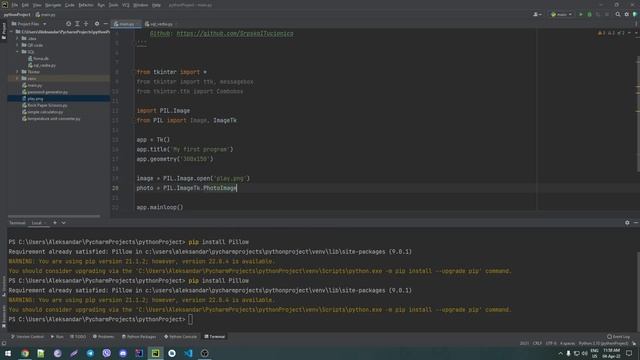The width and height of the screenshot is (640, 360).
Task: Open the File menu
Action: click(x=15, y=5)
